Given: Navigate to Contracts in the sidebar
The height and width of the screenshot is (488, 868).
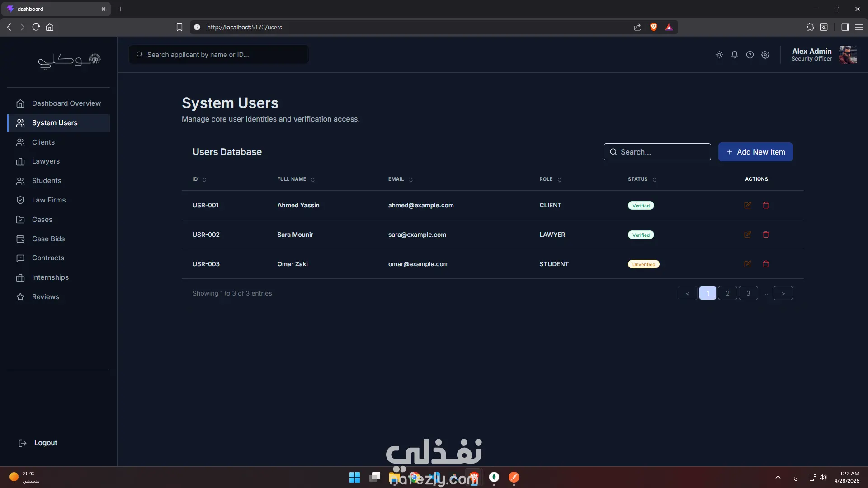Looking at the screenshot, I should (x=59, y=258).
